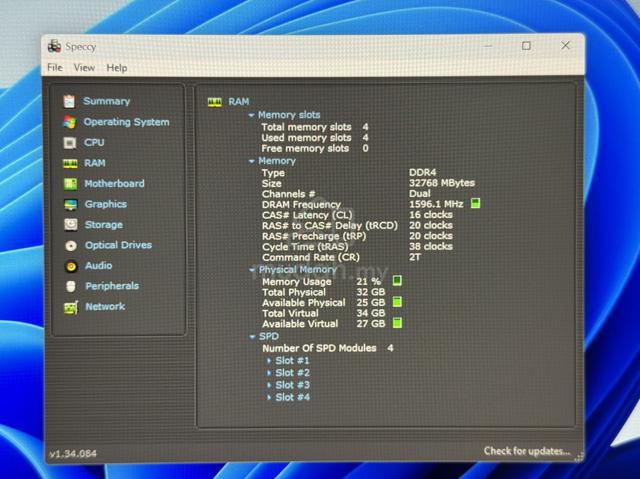Collapse the SPD group arrow

coord(252,337)
